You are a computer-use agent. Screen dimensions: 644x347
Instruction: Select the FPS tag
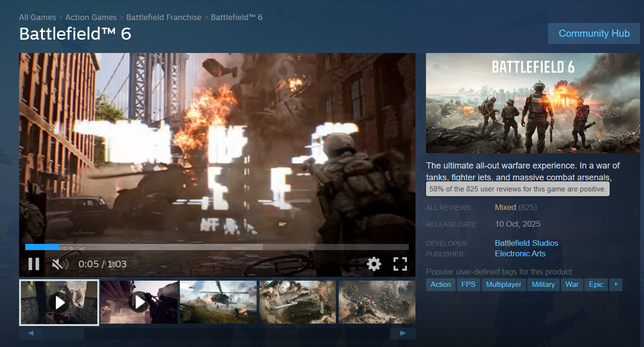(x=468, y=284)
